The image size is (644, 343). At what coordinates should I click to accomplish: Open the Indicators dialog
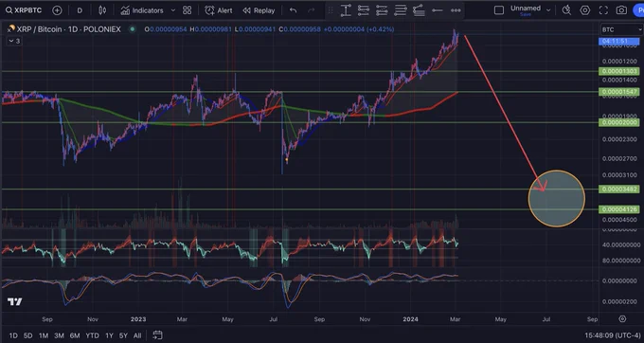pyautogui.click(x=142, y=10)
